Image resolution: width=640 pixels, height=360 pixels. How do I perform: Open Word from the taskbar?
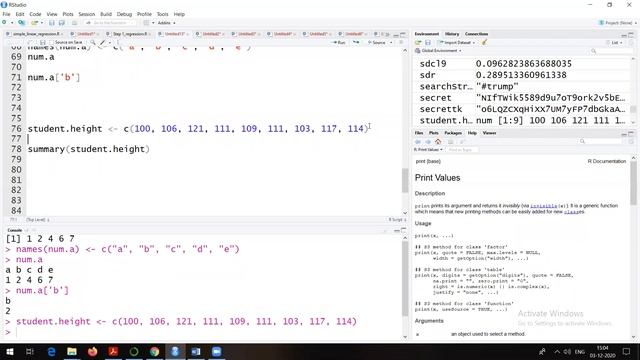[196, 351]
